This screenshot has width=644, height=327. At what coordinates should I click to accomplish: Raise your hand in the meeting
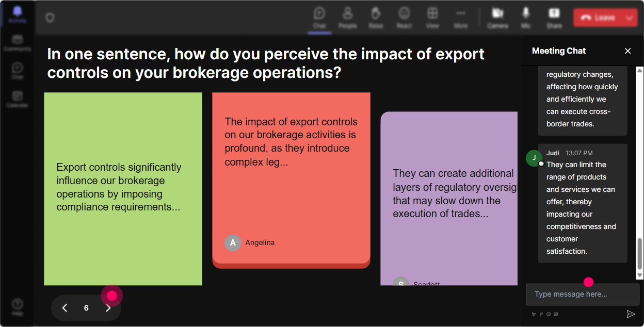pyautogui.click(x=376, y=18)
